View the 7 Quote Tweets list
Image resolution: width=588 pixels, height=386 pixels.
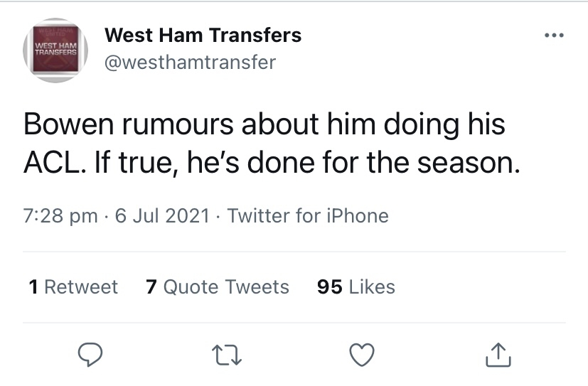[x=217, y=286]
